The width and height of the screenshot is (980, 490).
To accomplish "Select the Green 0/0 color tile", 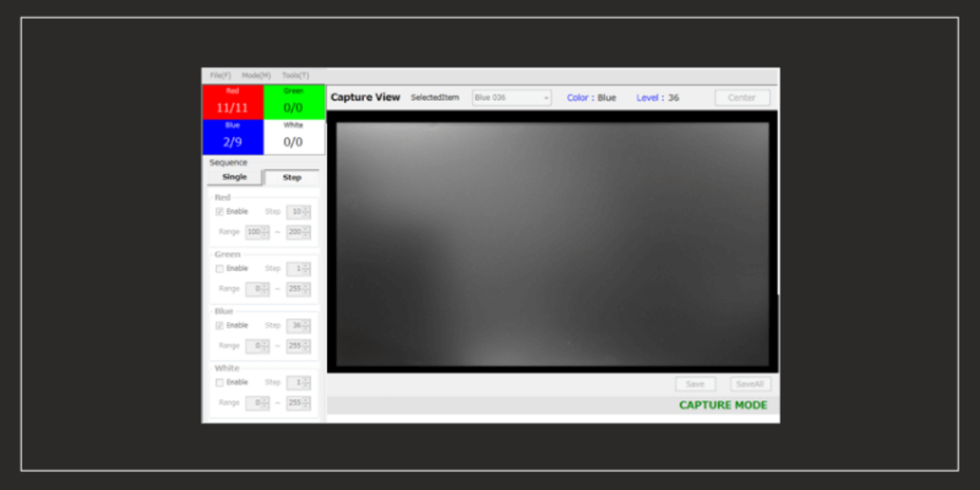I will point(293,102).
